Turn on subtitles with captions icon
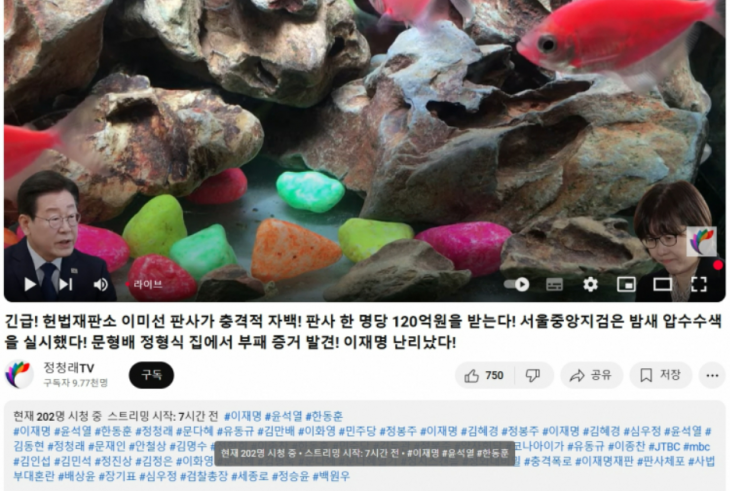Viewport: 730px width, 491px height. click(x=554, y=284)
